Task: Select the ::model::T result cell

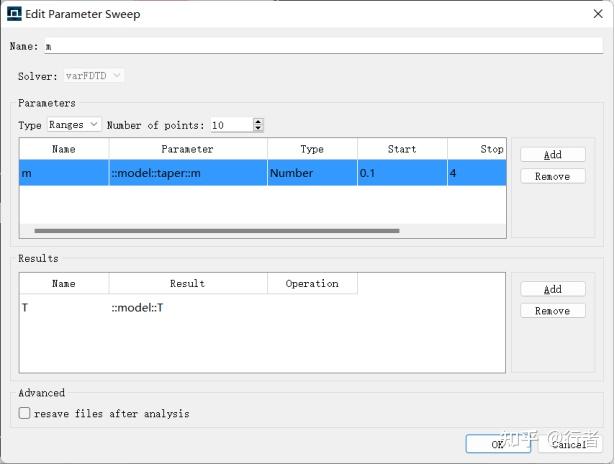Action: click(x=187, y=308)
